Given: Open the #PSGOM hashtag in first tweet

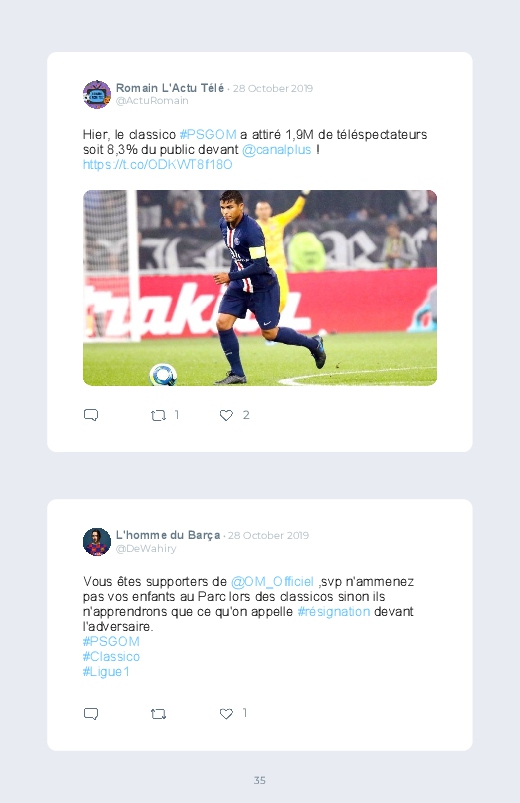Looking at the screenshot, I should tap(208, 135).
